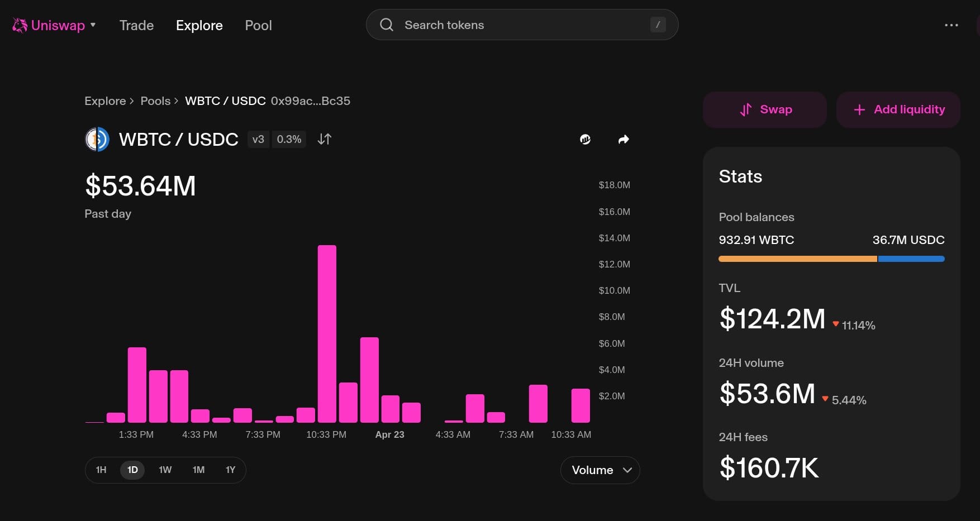The image size is (980, 521).
Task: Open the Trade menu
Action: pyautogui.click(x=136, y=25)
